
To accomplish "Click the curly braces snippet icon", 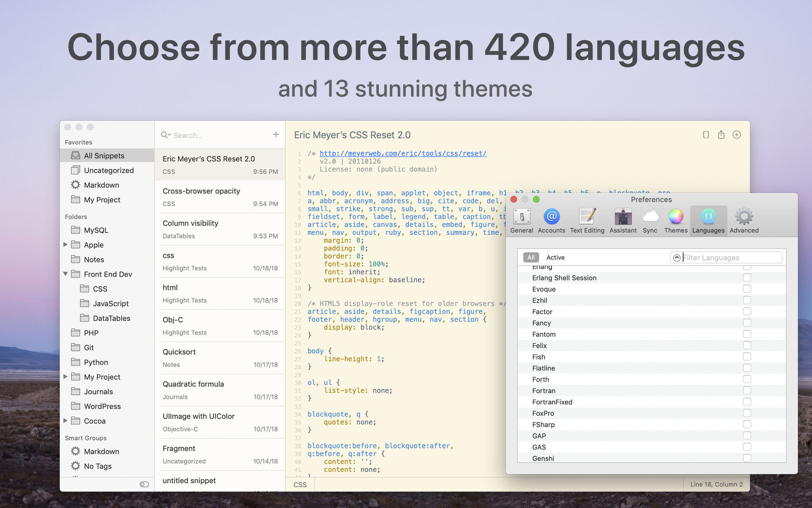I will tap(706, 135).
